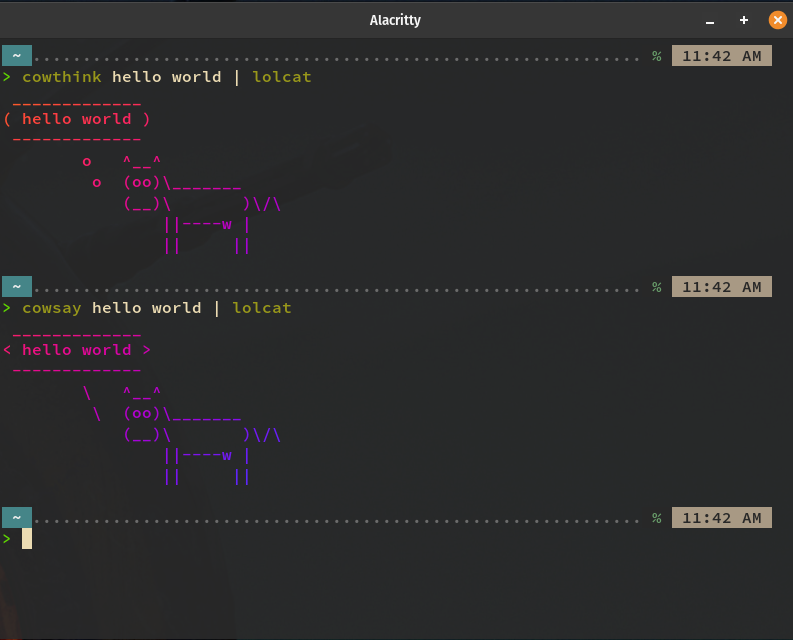Screen dimensions: 793x640
Task: Click 'hello world' arguments after cowthink
Action: coord(166,77)
